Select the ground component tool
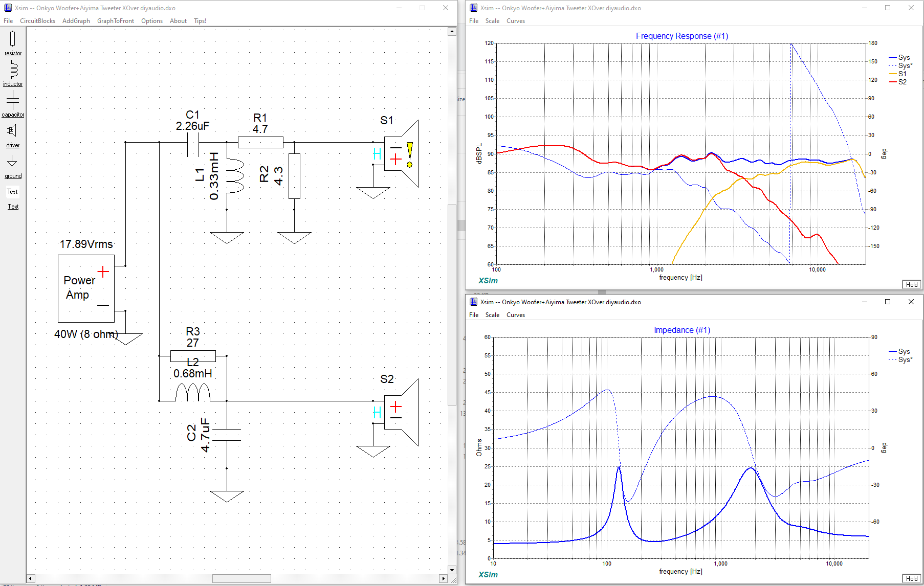The width and height of the screenshot is (924, 586). click(x=13, y=167)
